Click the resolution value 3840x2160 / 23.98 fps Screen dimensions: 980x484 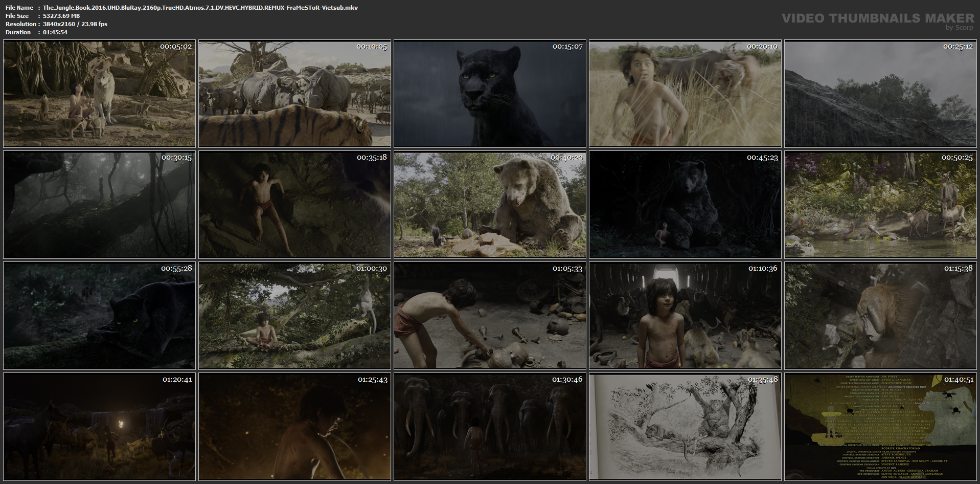coord(75,24)
